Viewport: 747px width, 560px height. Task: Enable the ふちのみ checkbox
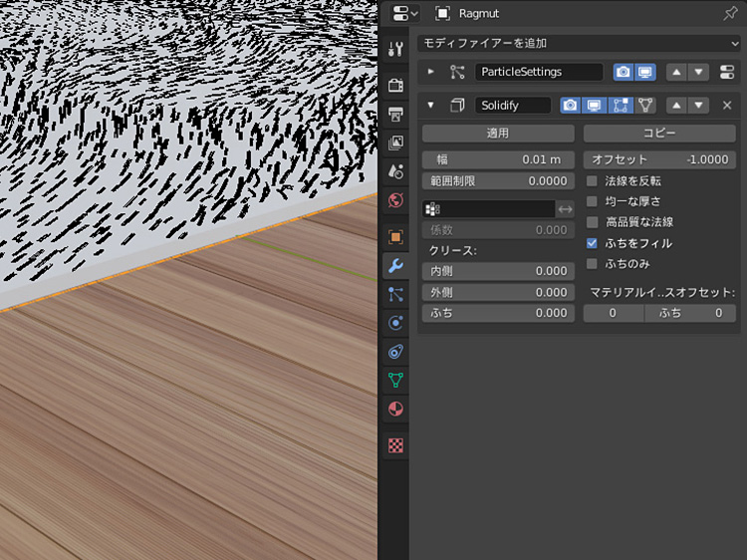coord(592,264)
